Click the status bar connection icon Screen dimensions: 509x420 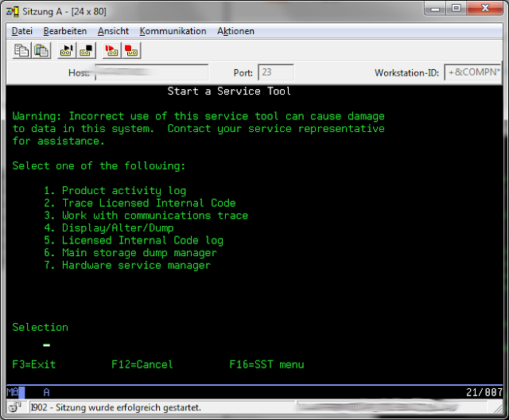click(15, 407)
